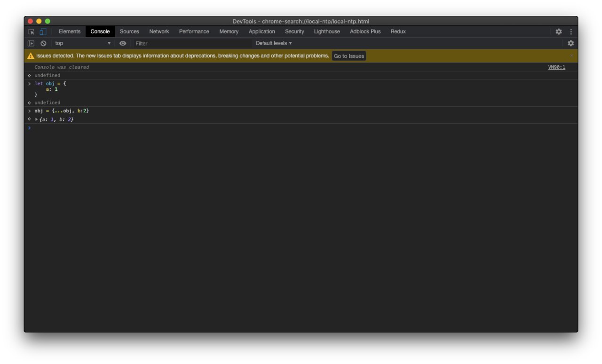Click the 'obj = {...obj, b:2}' line

62,111
